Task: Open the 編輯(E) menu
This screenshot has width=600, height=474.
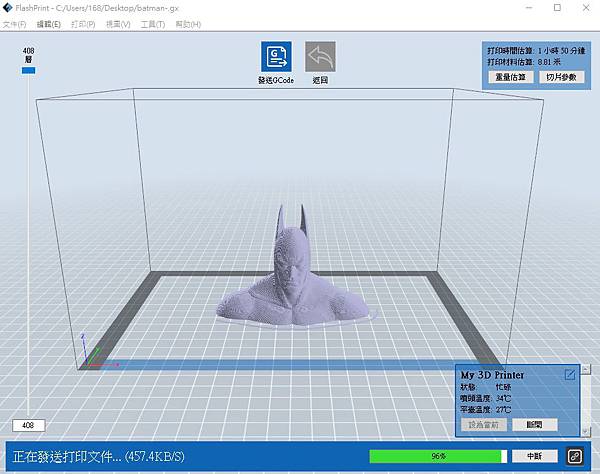Action: (49, 24)
